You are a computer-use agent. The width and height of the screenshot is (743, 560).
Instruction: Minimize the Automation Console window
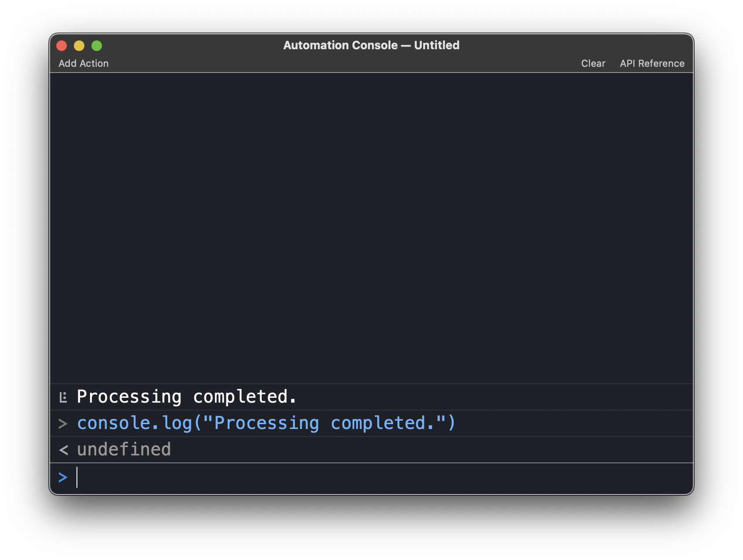click(79, 46)
